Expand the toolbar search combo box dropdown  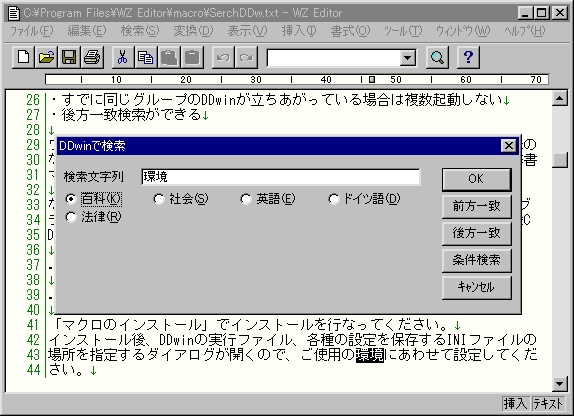[407, 57]
